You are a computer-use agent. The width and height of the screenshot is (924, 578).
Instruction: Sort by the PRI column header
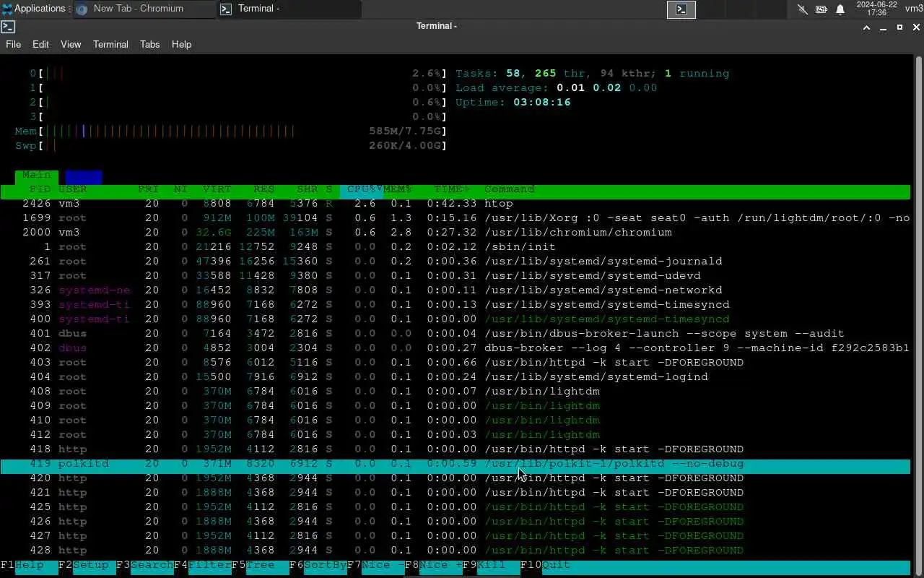[149, 189]
